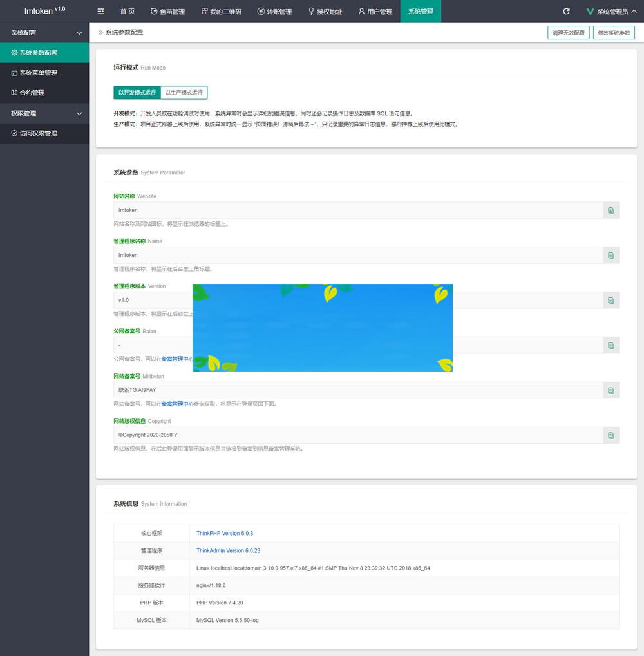The width and height of the screenshot is (644, 656).
Task: Collapse the 系统配置 sidebar group
Action: click(x=44, y=33)
